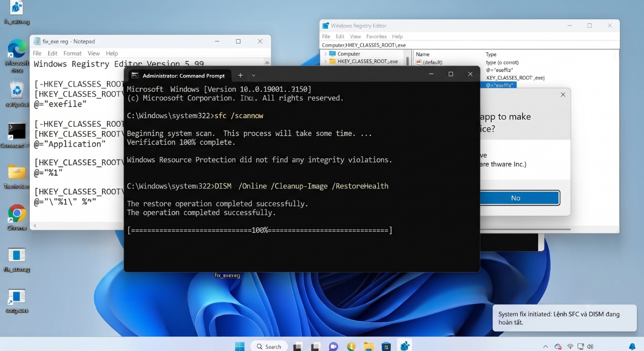Open the Windows Start menu
This screenshot has width=644, height=351.
(239, 346)
